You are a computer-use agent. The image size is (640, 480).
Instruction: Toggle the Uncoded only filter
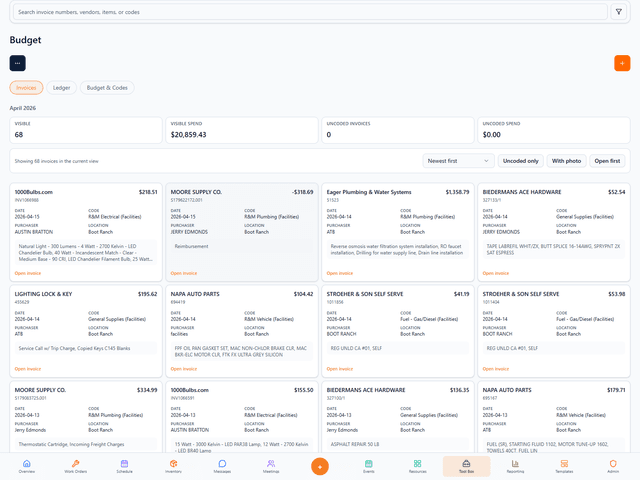pyautogui.click(x=520, y=160)
